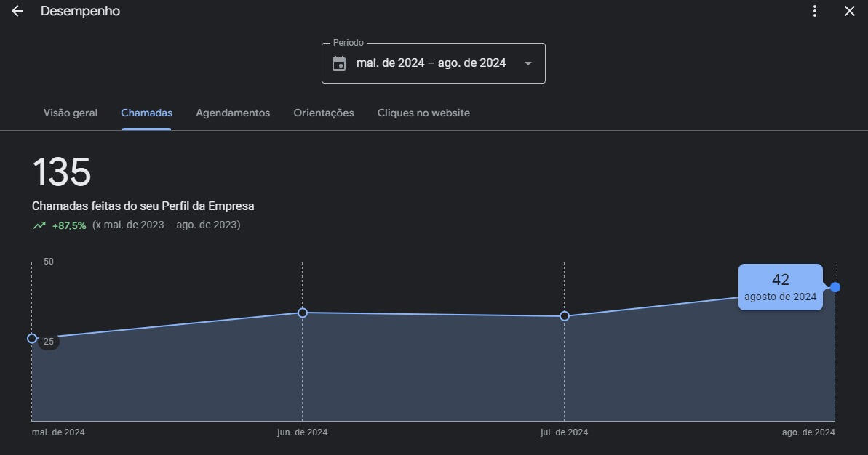Switch to Cliques no website tab
868x455 pixels.
pyautogui.click(x=423, y=113)
